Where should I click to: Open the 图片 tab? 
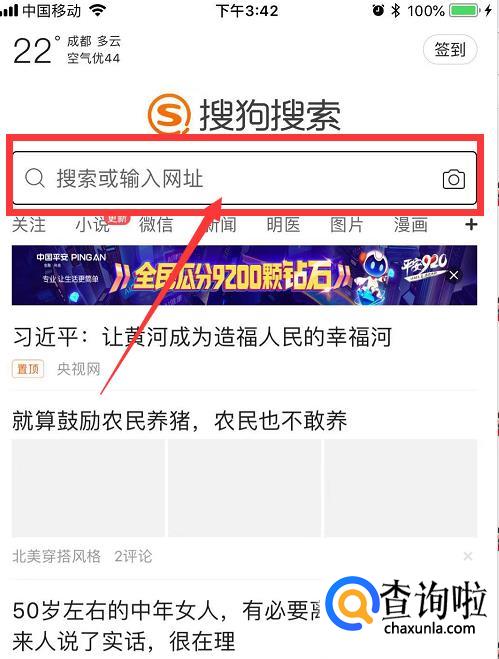coord(347,225)
